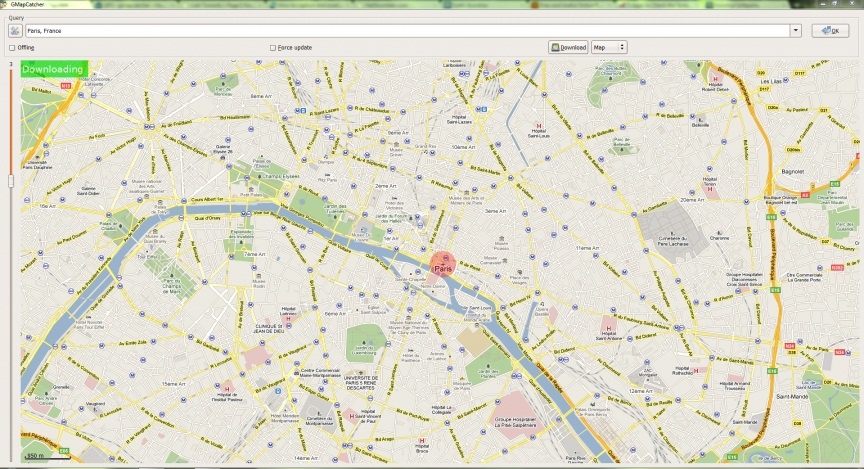Click the zoom slider handle
This screenshot has width=864, height=469.
pyautogui.click(x=11, y=181)
